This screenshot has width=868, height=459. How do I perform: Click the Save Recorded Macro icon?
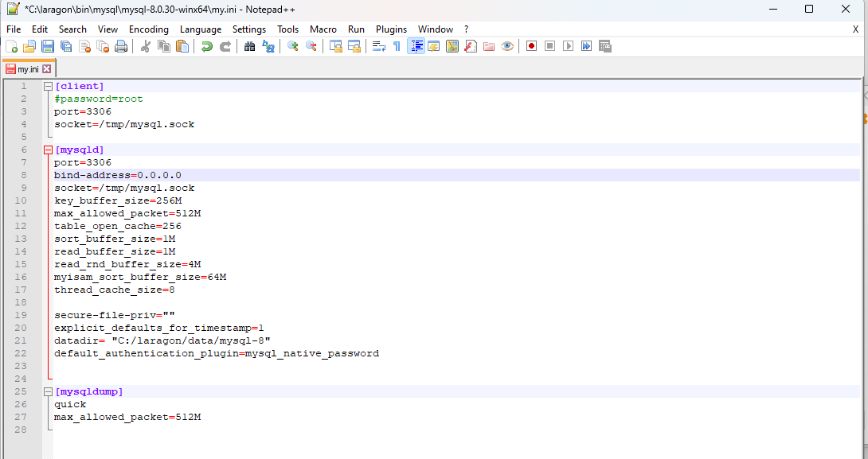[604, 46]
